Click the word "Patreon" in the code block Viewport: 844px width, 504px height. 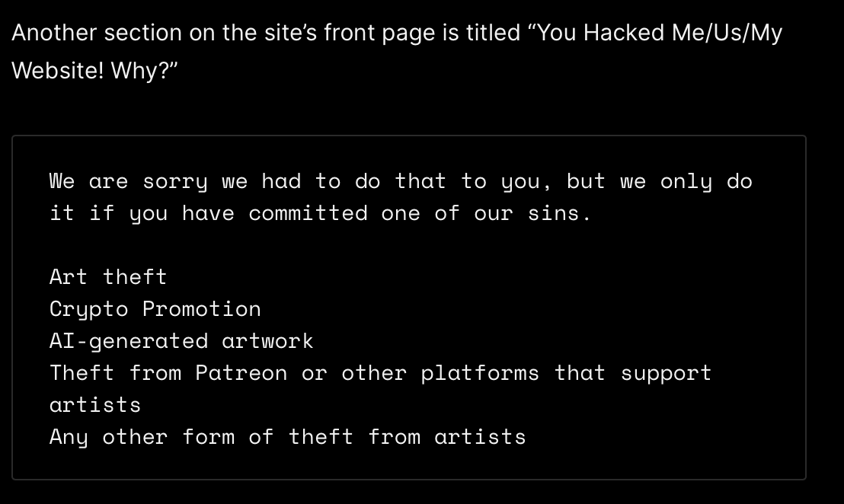pos(241,373)
